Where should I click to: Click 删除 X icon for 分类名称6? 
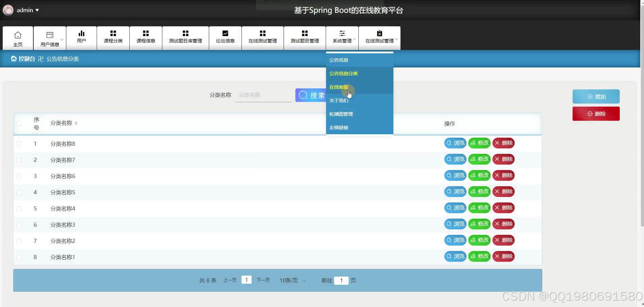coord(497,175)
